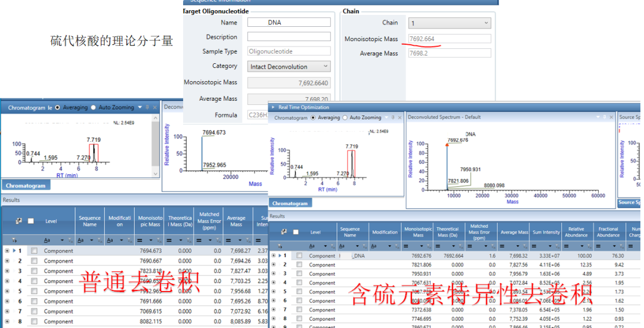Click filter funnel icon in left Results table

[x=14, y=240]
